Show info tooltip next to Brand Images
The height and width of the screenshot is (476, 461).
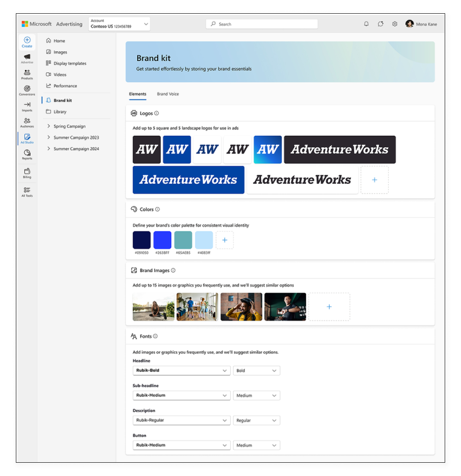pyautogui.click(x=173, y=270)
